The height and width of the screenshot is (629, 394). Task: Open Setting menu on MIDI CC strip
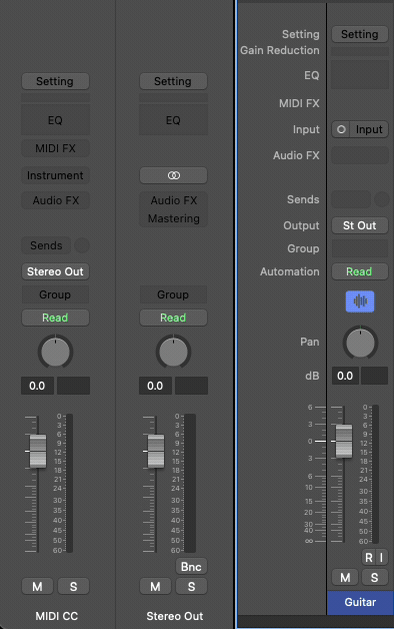coord(55,81)
